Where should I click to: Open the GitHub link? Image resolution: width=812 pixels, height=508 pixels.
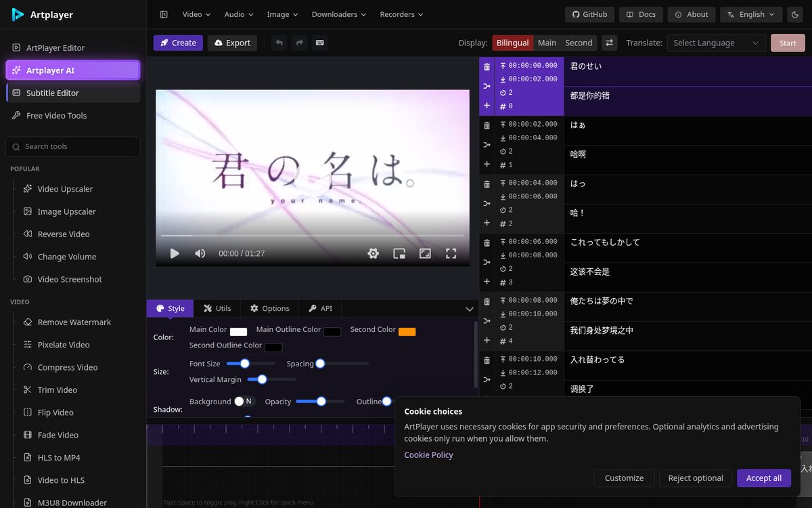pos(589,14)
